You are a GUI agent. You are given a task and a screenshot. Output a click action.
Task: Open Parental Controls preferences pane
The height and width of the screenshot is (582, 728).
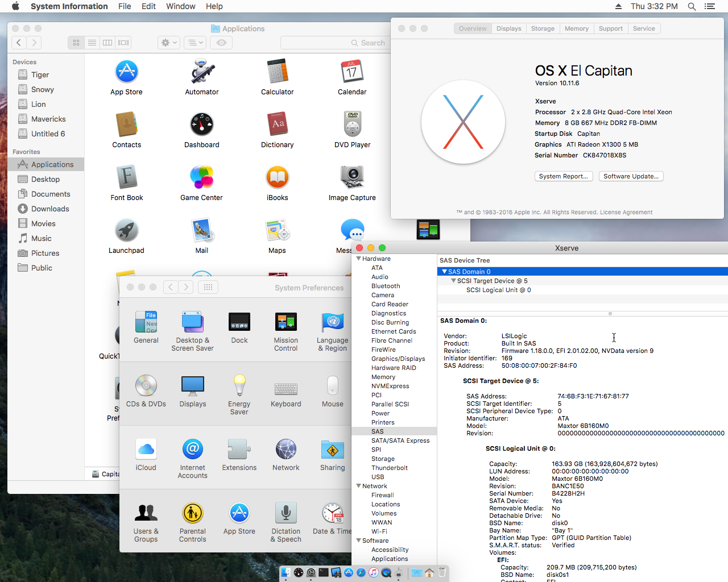pyautogui.click(x=193, y=513)
